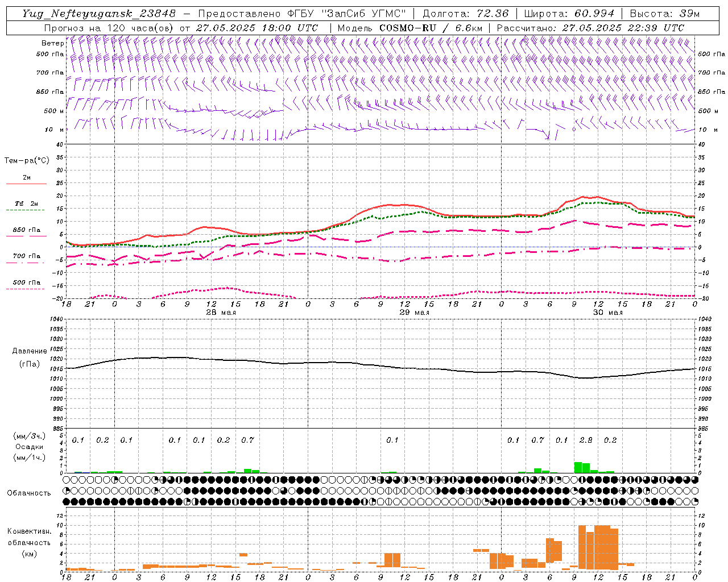Click the 'Высота: 39м' header field

[x=665, y=14]
